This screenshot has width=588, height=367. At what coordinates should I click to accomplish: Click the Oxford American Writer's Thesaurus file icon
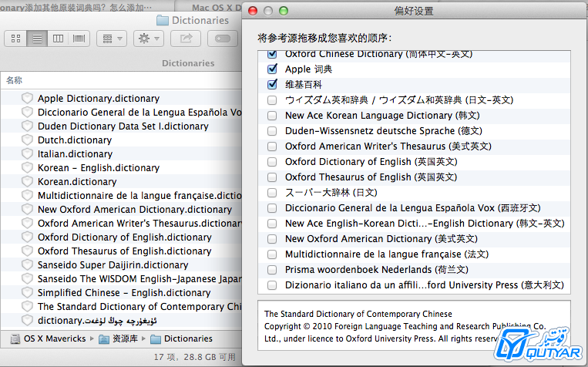27,224
